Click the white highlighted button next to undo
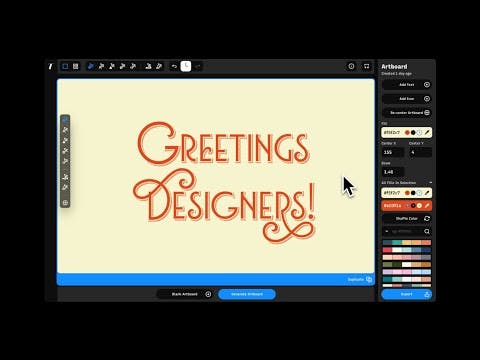Screen dimensions: 480x360 click(x=186, y=66)
